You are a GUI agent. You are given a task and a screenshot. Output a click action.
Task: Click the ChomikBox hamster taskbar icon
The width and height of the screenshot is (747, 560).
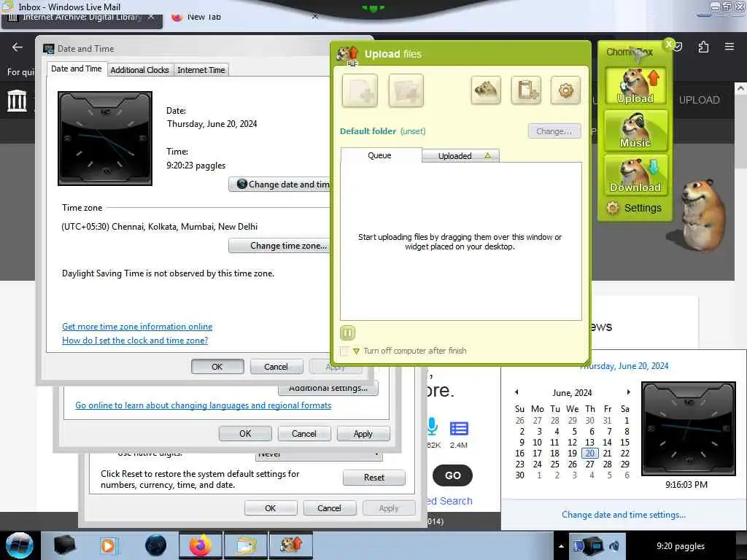point(291,545)
